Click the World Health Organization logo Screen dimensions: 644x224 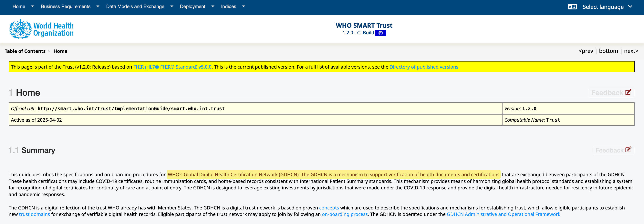click(x=41, y=29)
